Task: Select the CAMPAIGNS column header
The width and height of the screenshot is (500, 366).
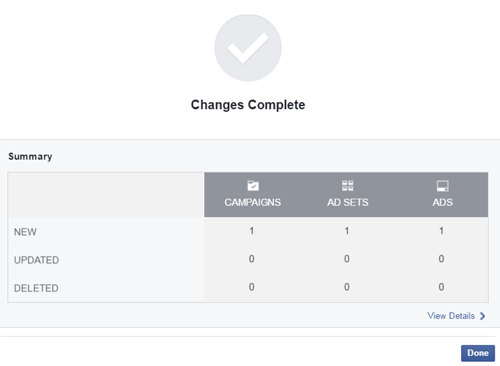Action: click(x=252, y=202)
